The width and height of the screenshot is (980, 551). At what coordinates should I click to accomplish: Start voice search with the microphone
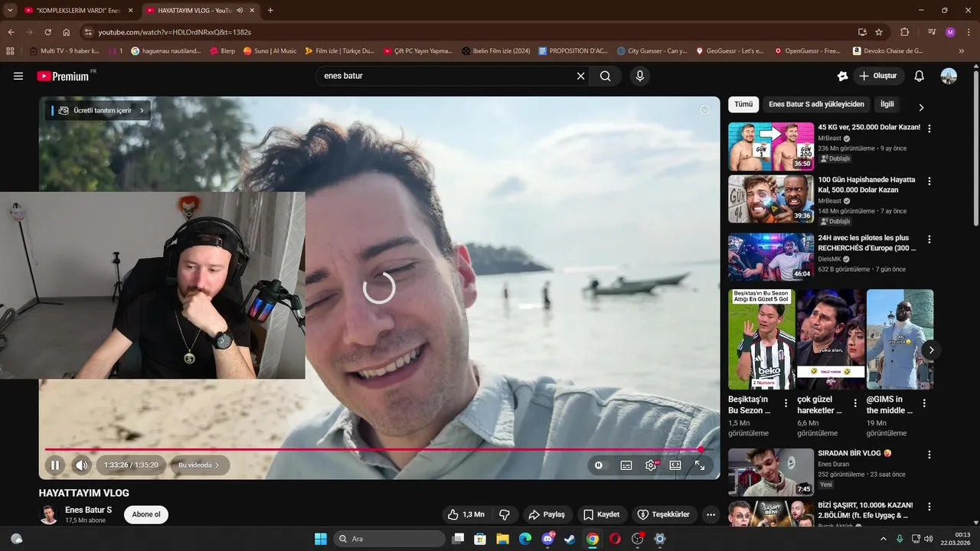pos(640,76)
